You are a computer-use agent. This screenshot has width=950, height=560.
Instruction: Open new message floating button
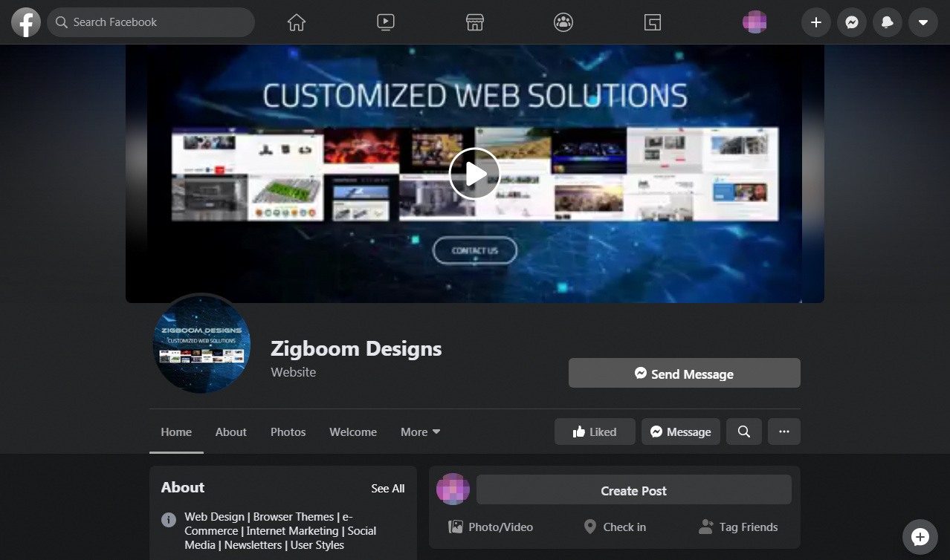920,537
